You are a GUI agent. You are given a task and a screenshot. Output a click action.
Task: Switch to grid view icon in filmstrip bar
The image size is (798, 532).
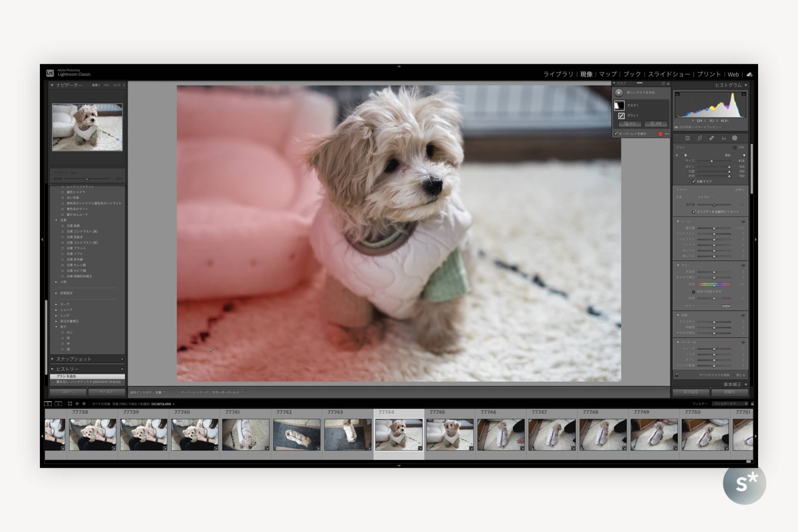click(70, 404)
